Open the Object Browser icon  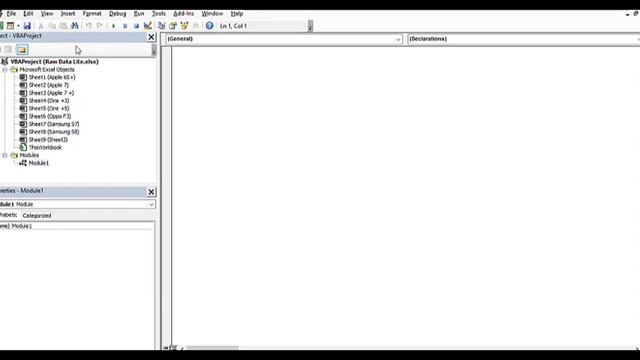coord(184,26)
